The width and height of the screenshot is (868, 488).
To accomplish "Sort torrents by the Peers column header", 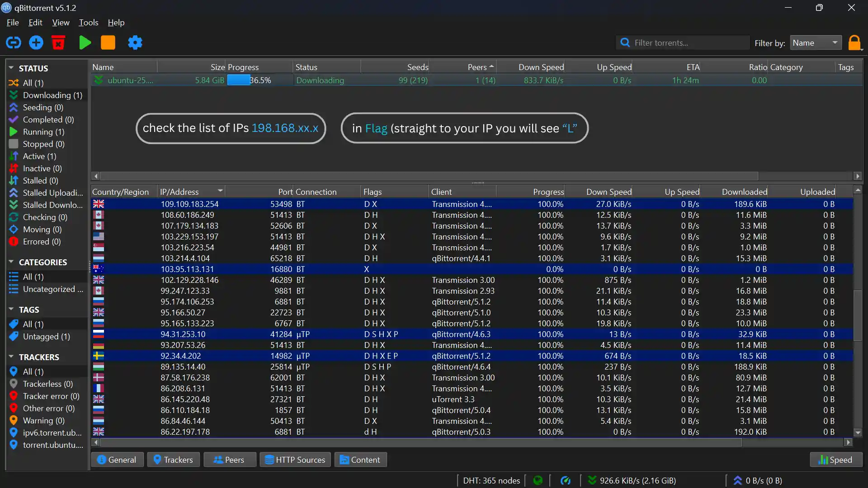I will click(x=462, y=67).
